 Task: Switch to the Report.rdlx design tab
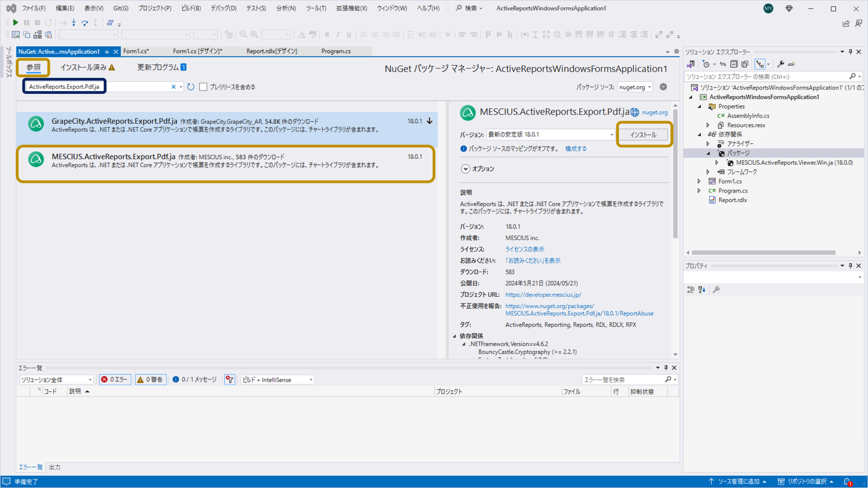pos(272,51)
